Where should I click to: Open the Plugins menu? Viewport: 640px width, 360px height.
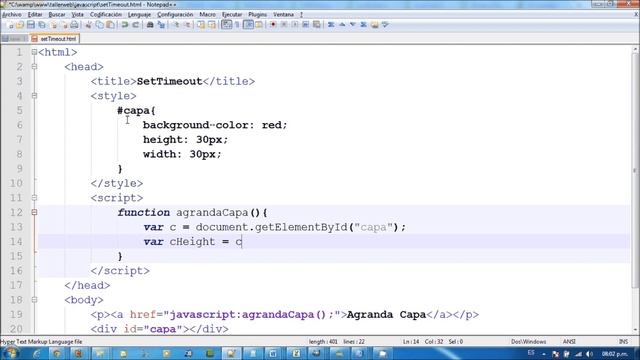tap(258, 14)
